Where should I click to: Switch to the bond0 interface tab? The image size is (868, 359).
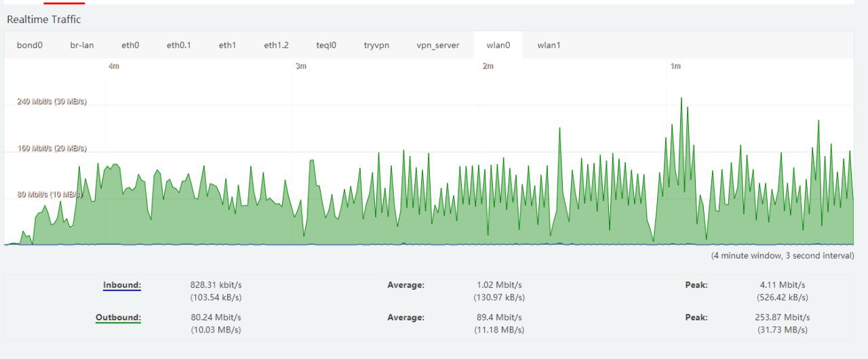(30, 45)
